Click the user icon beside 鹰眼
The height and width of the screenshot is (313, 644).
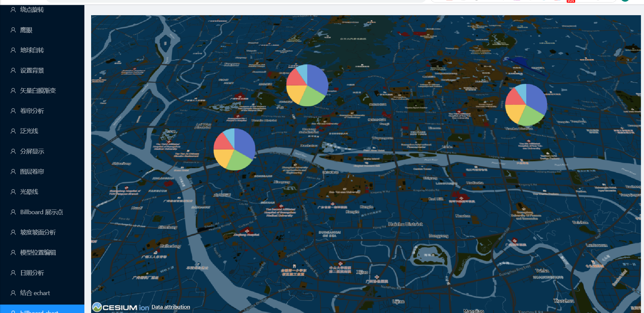pyautogui.click(x=13, y=30)
